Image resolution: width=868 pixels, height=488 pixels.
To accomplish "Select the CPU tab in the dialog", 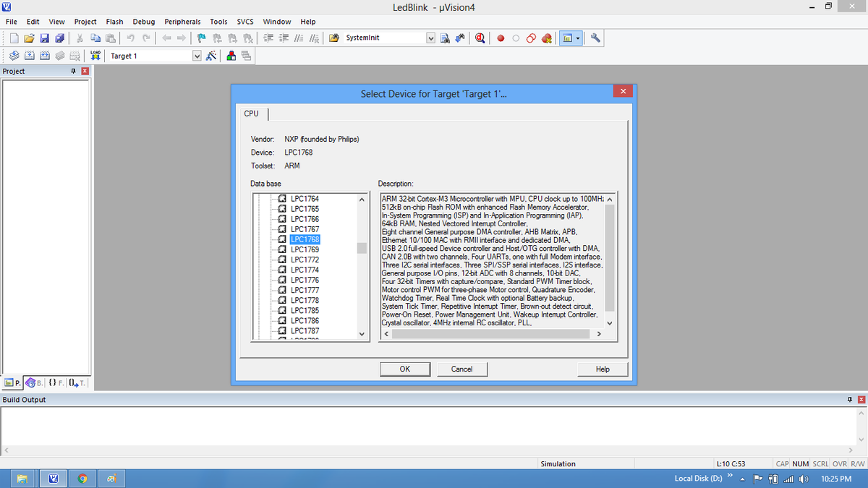I will tap(251, 114).
